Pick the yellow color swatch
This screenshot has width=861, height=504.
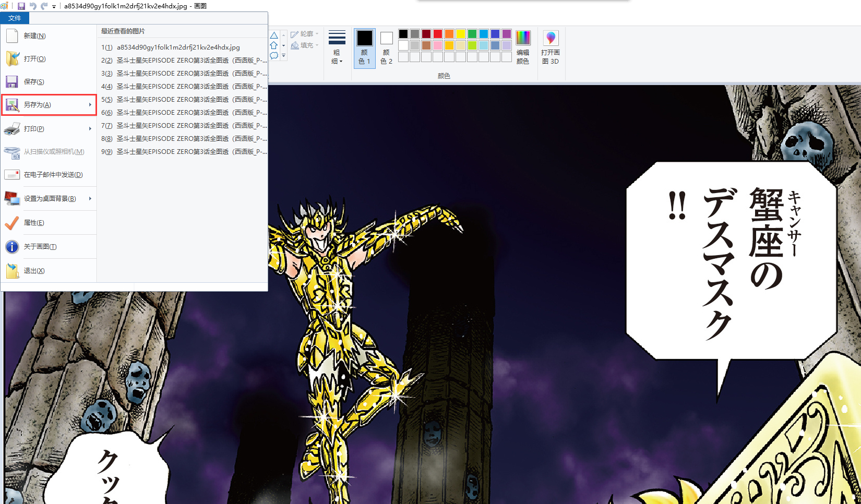[x=461, y=34]
